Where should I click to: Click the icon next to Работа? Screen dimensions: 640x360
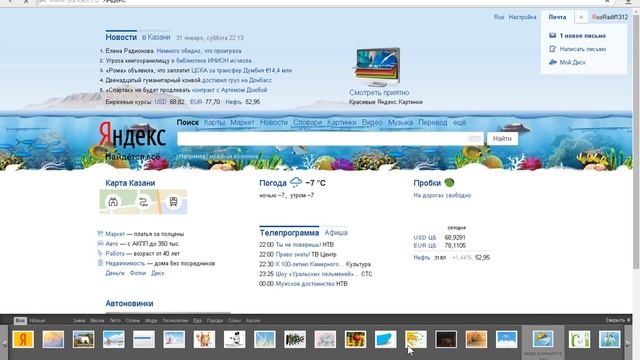(100, 253)
